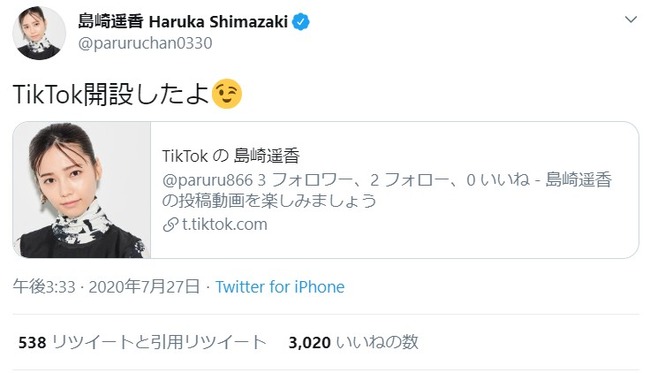Open the @paruruchan0330 handle
650x373 pixels.
tap(145, 43)
